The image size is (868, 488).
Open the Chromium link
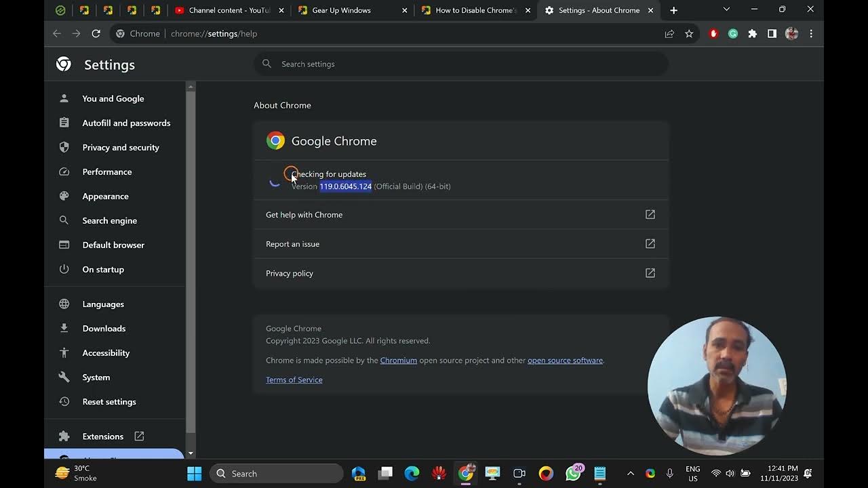click(399, 360)
